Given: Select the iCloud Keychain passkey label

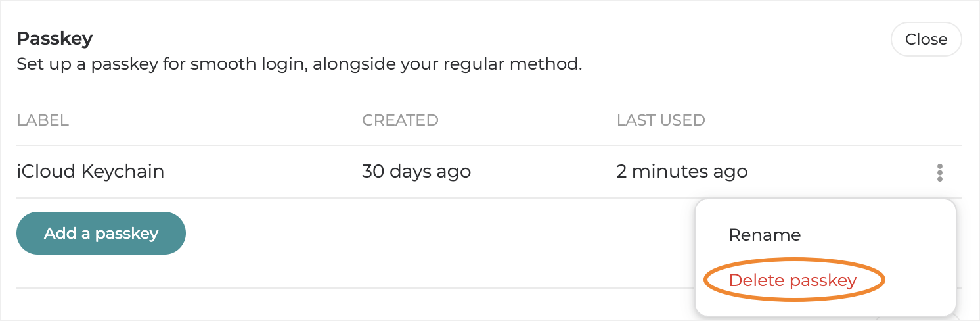Looking at the screenshot, I should (x=90, y=172).
